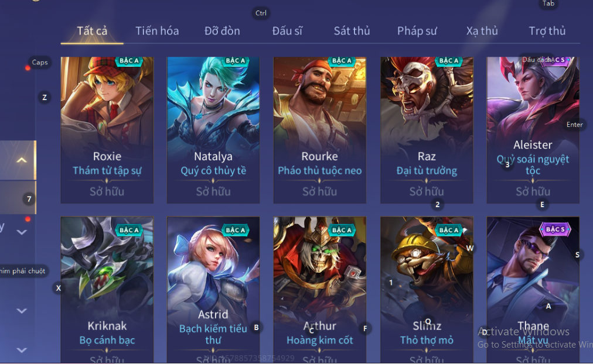Click the Ctrl key overlay marker

(x=261, y=13)
